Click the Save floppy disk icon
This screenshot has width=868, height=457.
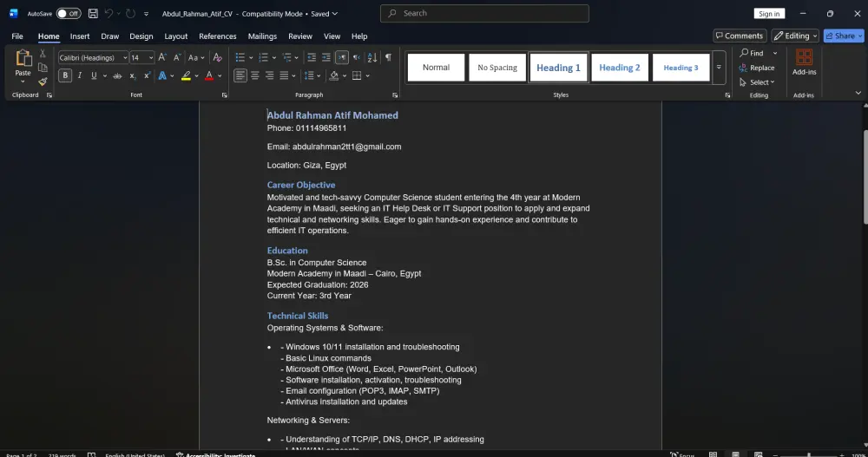click(93, 13)
